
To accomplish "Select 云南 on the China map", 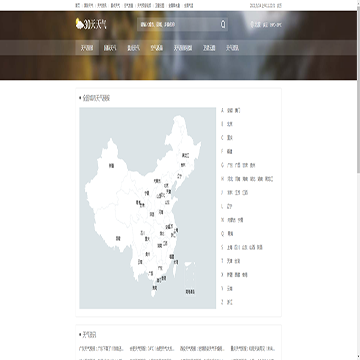I will pyautogui.click(x=140, y=262).
